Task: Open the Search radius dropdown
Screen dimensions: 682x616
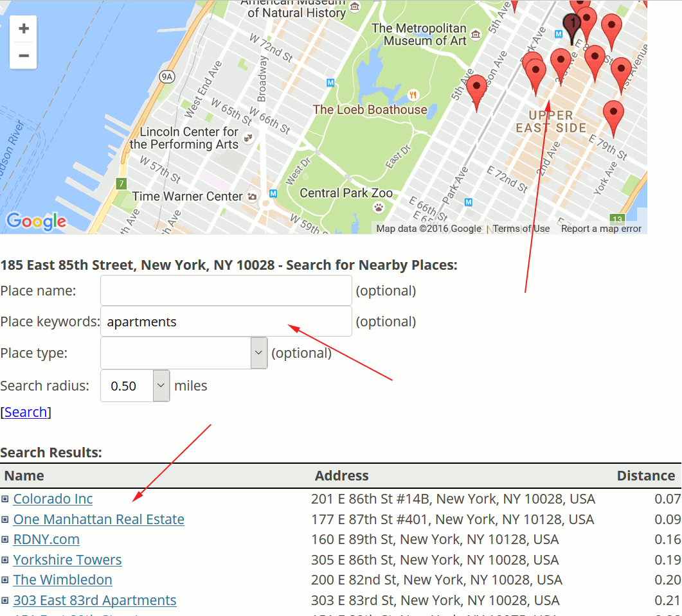Action: pos(161,385)
